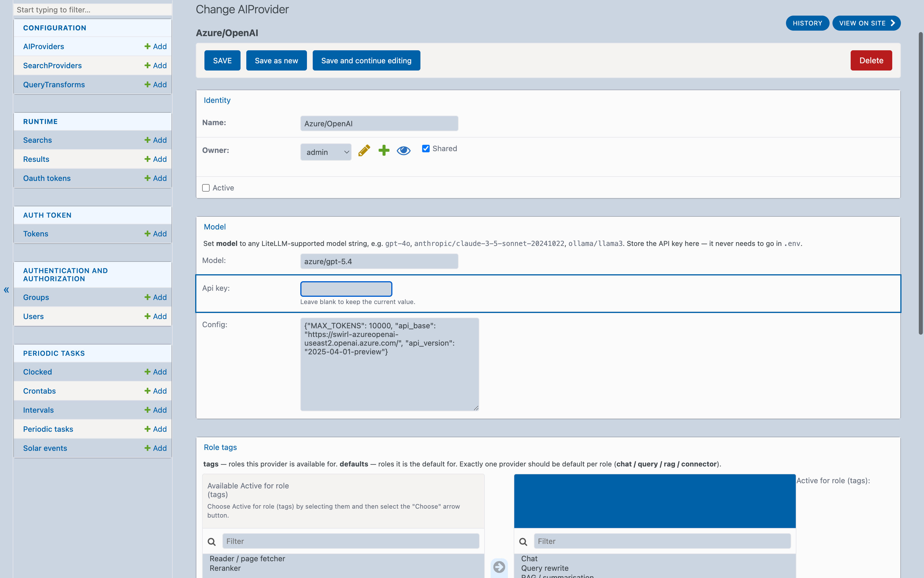Open the Configuration section header

55,28
